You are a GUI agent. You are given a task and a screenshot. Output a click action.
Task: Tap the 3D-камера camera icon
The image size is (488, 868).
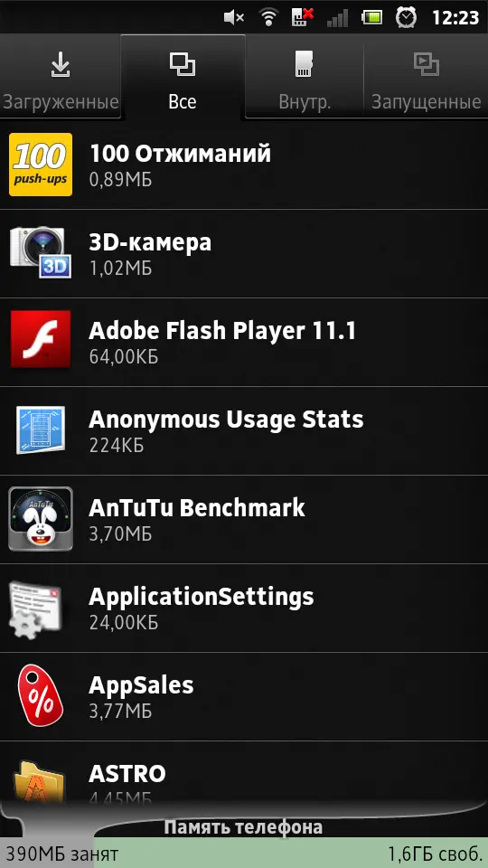(x=41, y=253)
